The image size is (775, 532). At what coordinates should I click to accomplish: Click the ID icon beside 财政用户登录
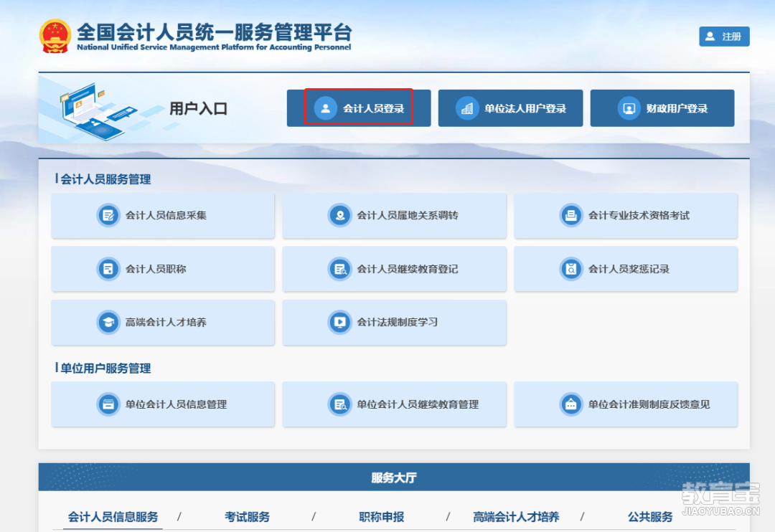click(629, 108)
